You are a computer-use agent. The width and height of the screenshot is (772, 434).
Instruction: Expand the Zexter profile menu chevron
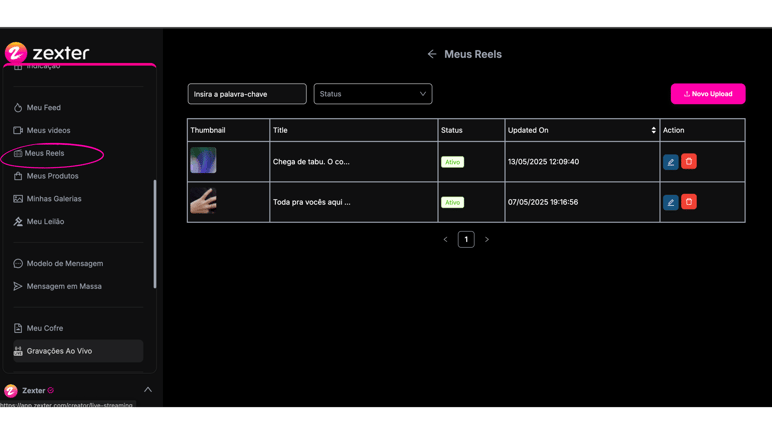pyautogui.click(x=148, y=390)
